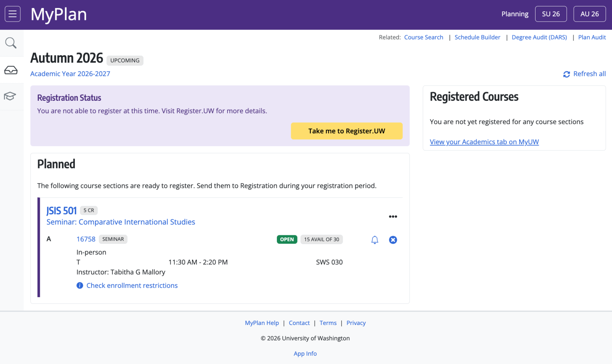Viewport: 612px width, 364px height.
Task: Open the Plan Audit link
Action: coord(592,37)
